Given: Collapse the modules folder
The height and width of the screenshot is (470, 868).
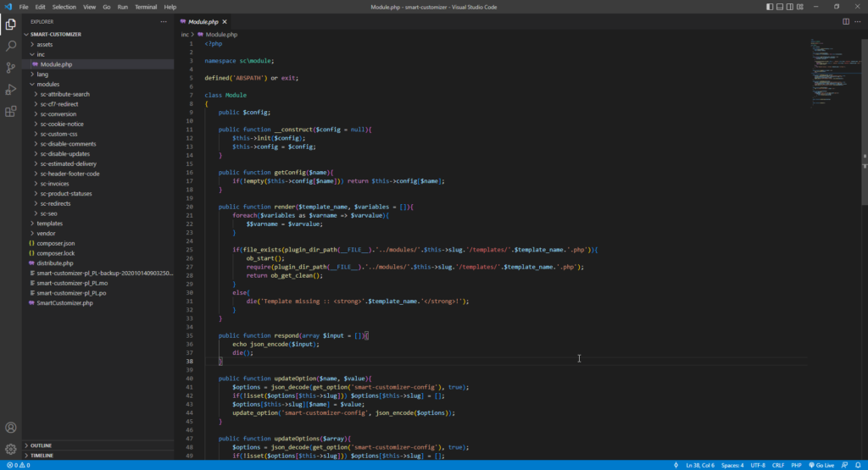Looking at the screenshot, I should click(x=98, y=84).
